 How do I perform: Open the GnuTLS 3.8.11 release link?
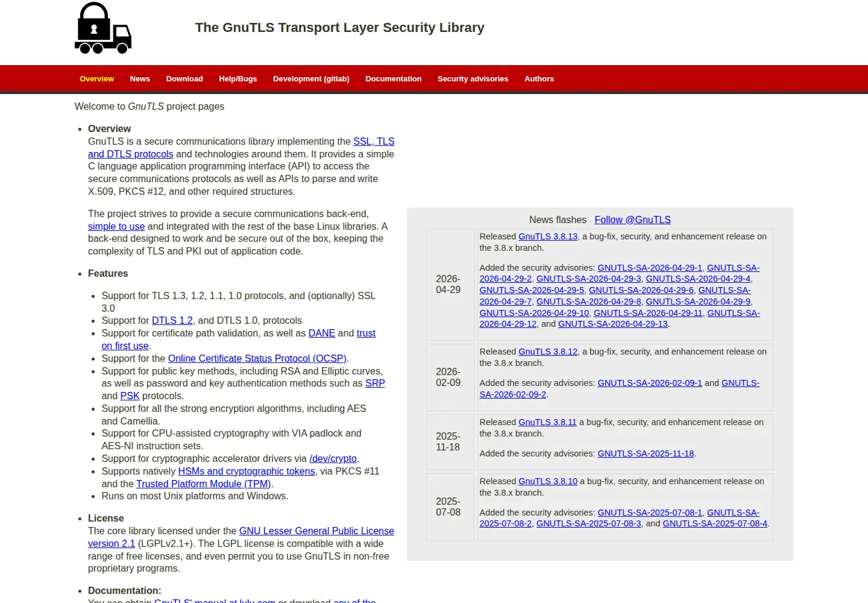pos(547,422)
